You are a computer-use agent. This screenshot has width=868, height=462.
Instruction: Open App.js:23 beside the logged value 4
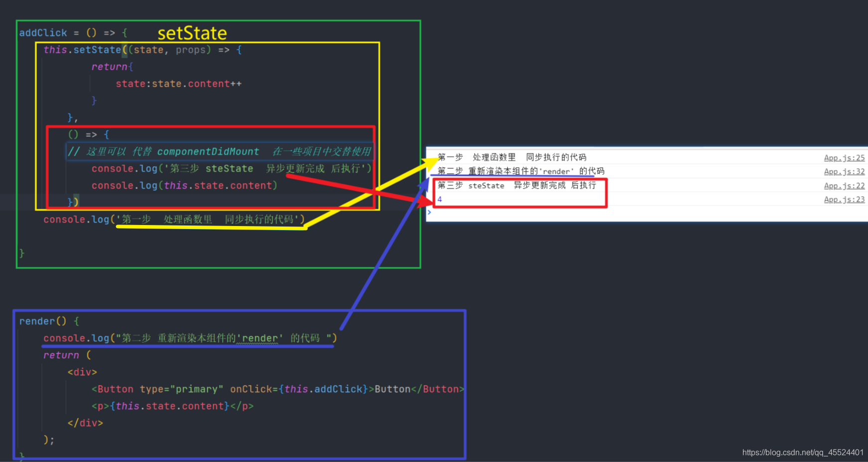pyautogui.click(x=844, y=199)
